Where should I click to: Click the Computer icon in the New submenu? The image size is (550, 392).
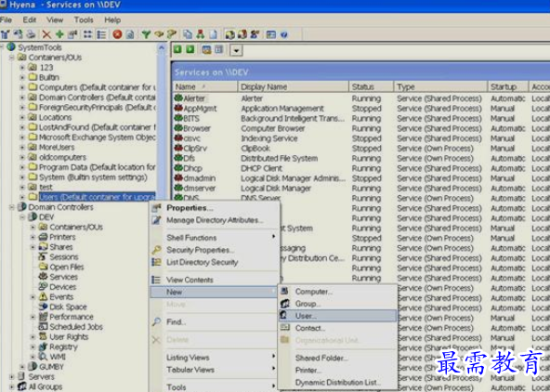(285, 291)
